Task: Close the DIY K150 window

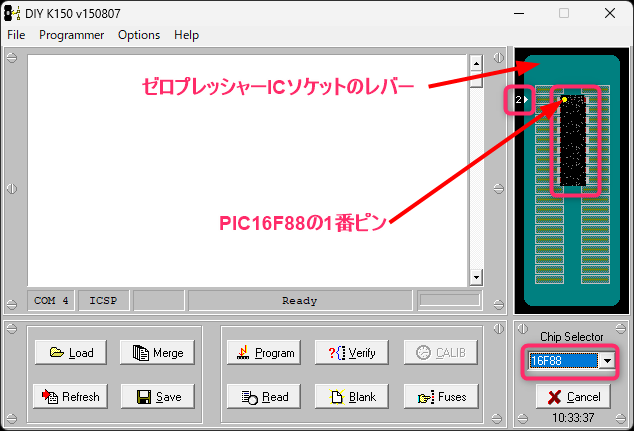Action: pos(610,13)
